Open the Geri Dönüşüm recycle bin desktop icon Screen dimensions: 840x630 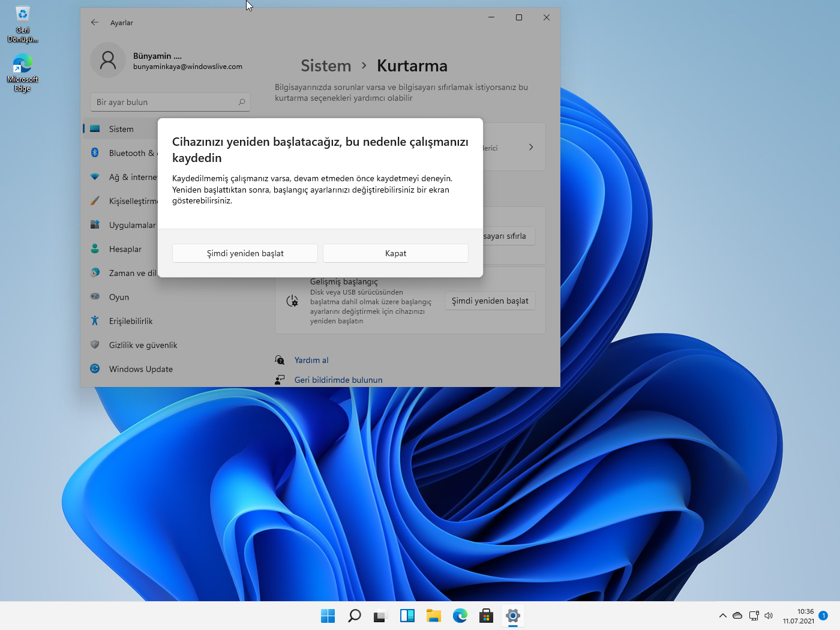click(x=22, y=24)
